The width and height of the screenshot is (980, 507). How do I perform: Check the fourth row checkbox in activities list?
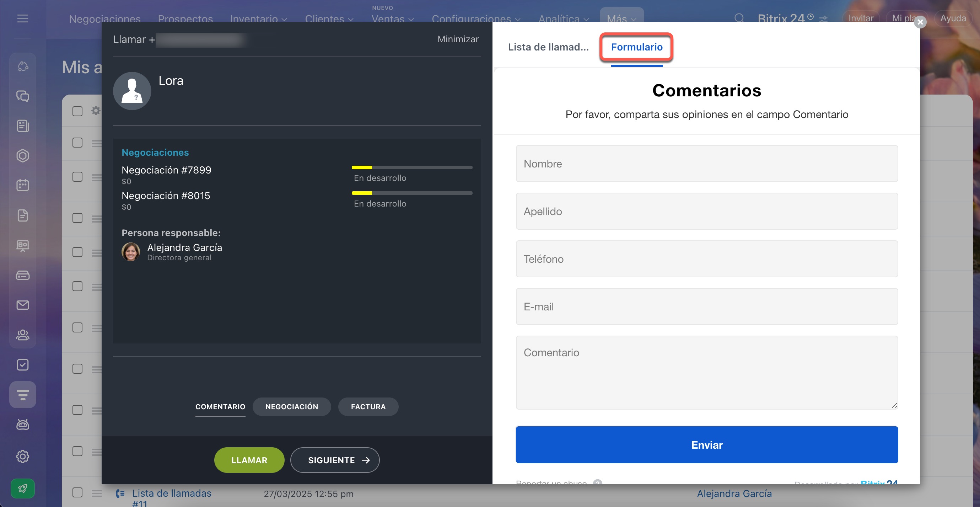[77, 252]
